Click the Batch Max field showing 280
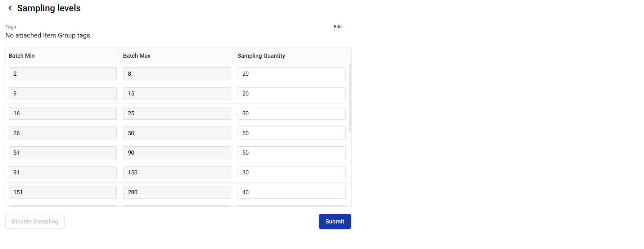The image size is (644, 249). tap(177, 192)
